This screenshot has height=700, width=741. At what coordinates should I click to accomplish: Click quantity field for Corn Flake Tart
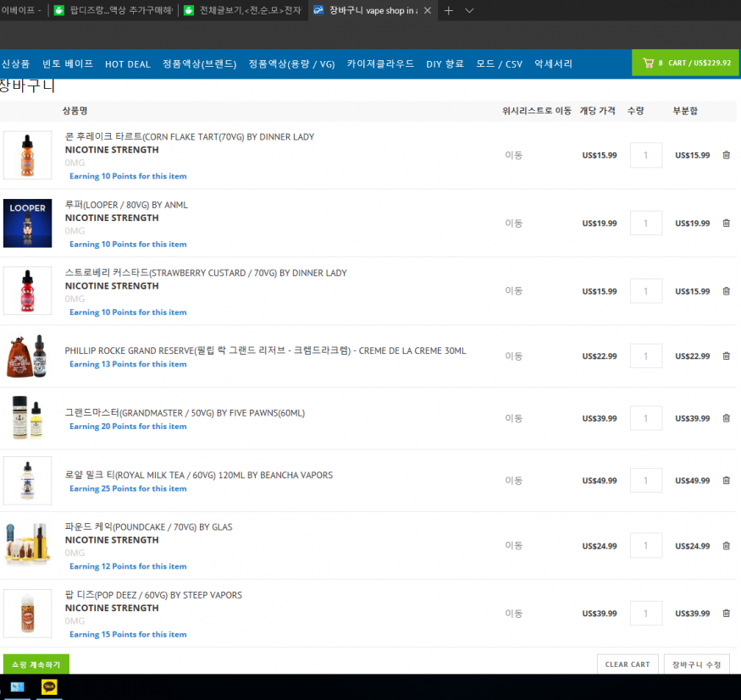pyautogui.click(x=646, y=155)
